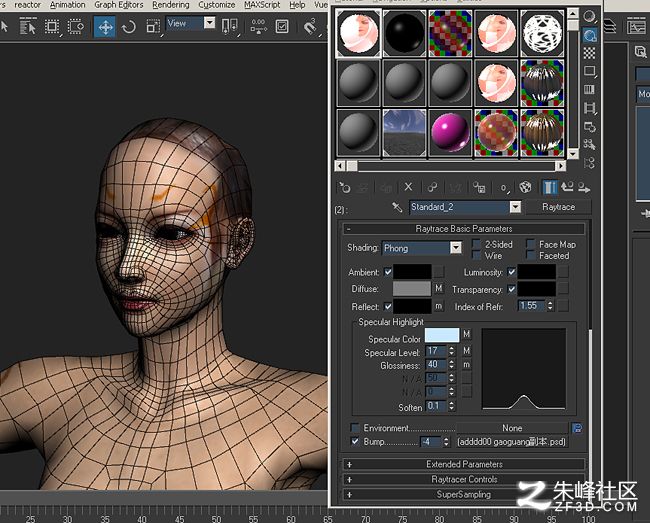The image size is (650, 523).
Task: Open the Help menu
Action: point(297,5)
